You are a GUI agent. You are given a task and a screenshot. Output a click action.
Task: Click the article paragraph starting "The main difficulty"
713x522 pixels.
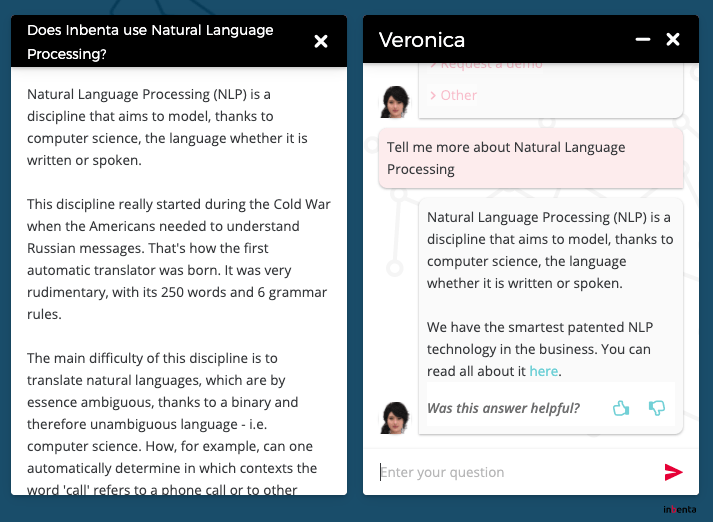coord(178,422)
